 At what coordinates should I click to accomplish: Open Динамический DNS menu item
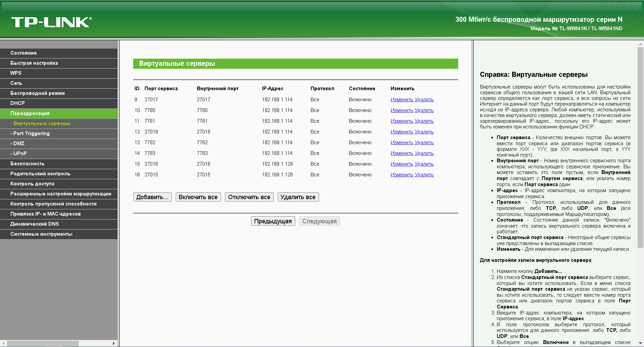click(x=59, y=224)
